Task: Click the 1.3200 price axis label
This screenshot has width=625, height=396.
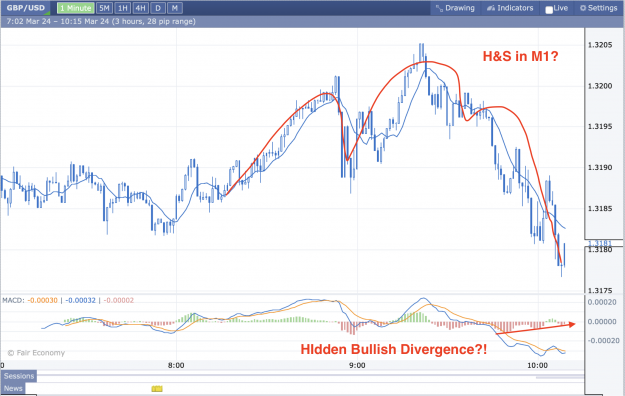Action: coord(600,86)
